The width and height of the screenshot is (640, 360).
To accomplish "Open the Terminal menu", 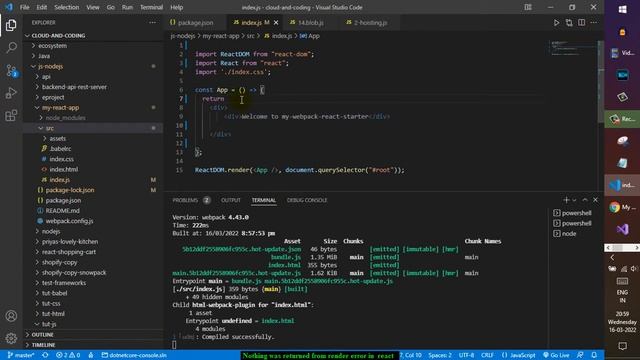I will pos(151,7).
